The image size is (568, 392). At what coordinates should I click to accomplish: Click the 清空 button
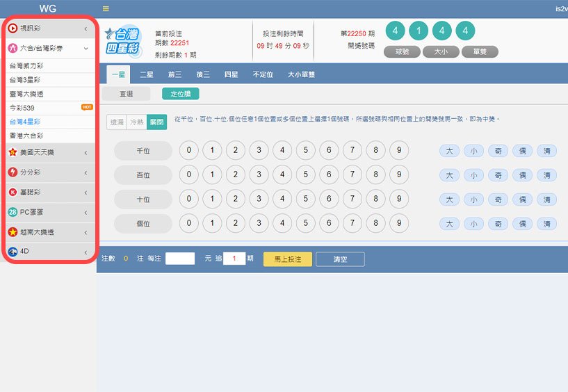tap(340, 259)
